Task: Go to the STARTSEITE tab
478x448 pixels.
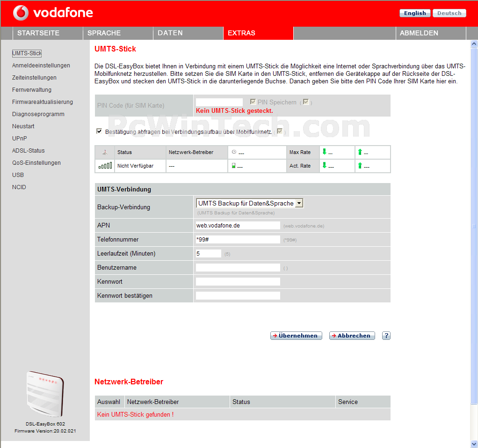Action: (x=48, y=33)
